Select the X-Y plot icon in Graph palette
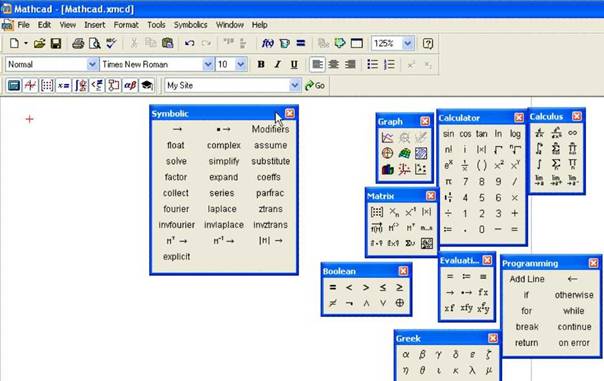The height and width of the screenshot is (381, 604). [388, 138]
